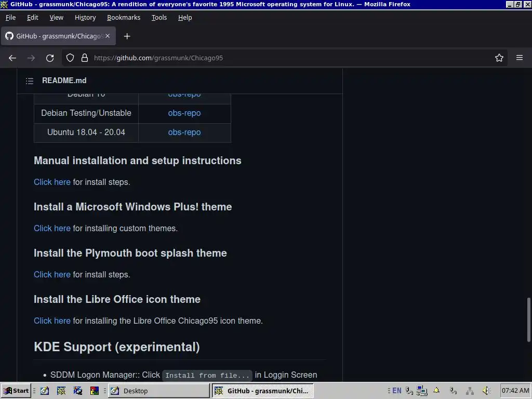This screenshot has height=399, width=532.
Task: Select the GitHub grassmunk/Chicago95 tab
Action: click(x=58, y=36)
